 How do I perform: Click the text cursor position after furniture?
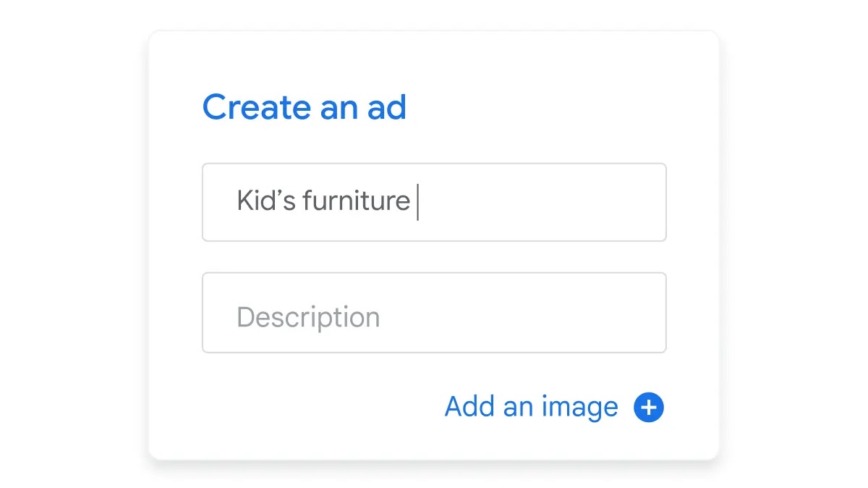tap(418, 202)
